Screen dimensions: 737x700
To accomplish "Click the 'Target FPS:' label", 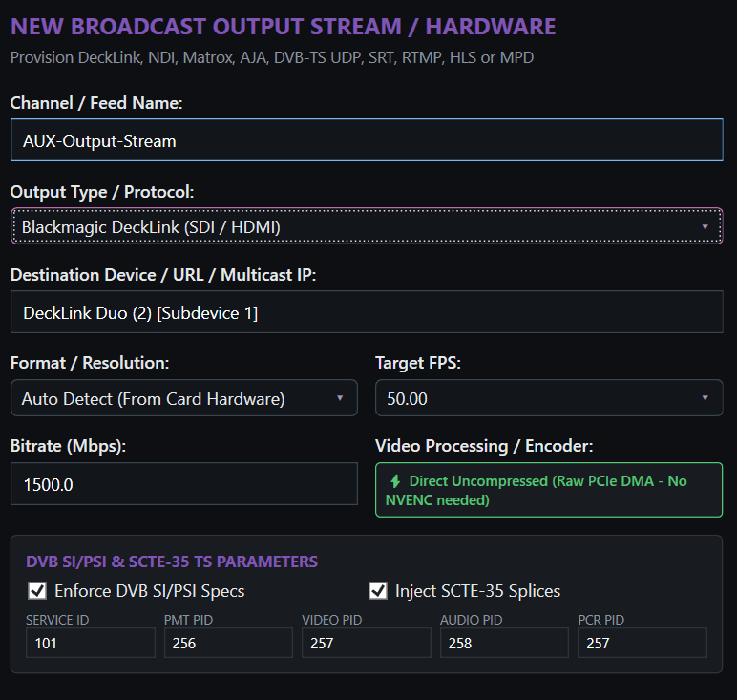I will (x=418, y=363).
